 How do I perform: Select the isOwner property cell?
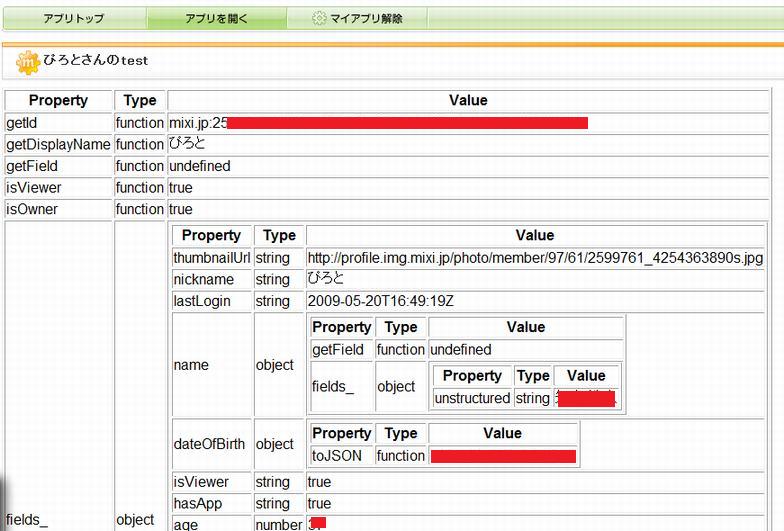click(x=58, y=209)
